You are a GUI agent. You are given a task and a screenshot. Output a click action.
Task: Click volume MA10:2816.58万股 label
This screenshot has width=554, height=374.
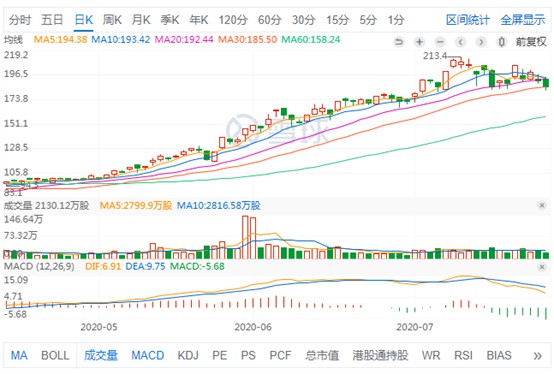pos(218,206)
